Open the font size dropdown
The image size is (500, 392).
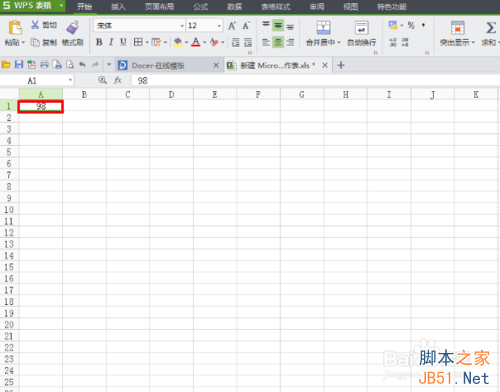click(219, 26)
